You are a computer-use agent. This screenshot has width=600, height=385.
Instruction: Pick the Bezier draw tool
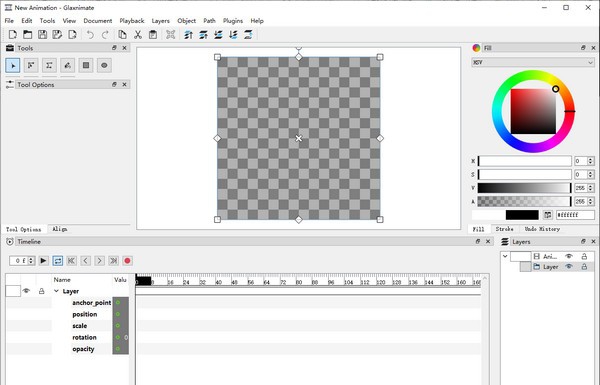[x=49, y=65]
